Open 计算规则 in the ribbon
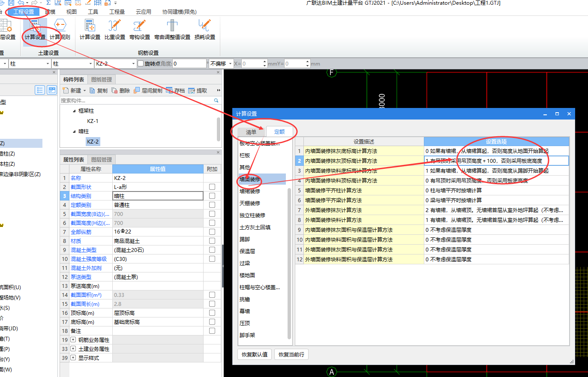The image size is (588, 377). (60, 30)
